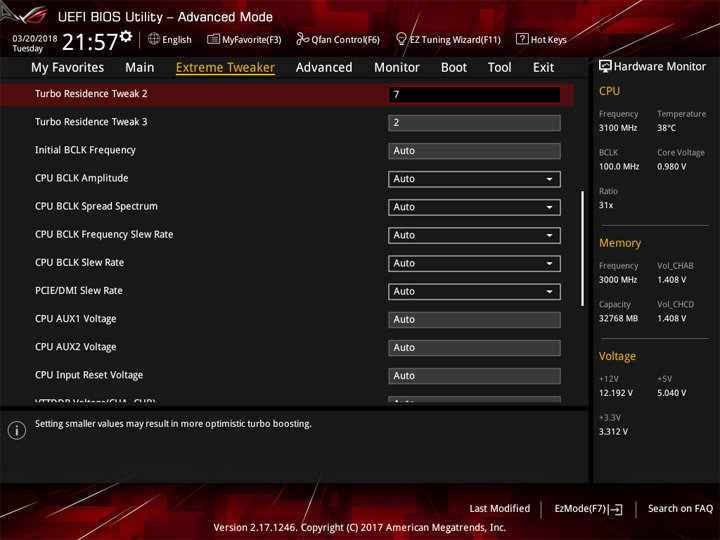This screenshot has width=720, height=540.
Task: Open the Tool tab
Action: point(500,68)
